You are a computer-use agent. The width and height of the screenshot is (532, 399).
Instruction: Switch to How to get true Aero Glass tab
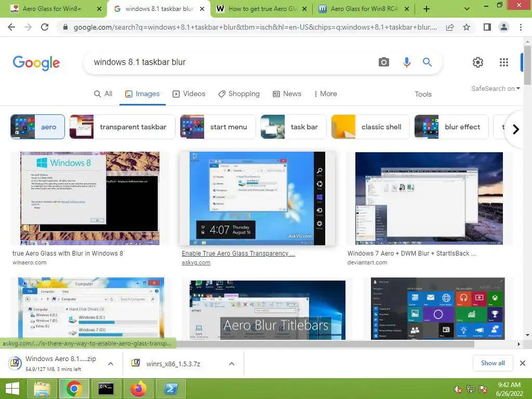[x=262, y=9]
